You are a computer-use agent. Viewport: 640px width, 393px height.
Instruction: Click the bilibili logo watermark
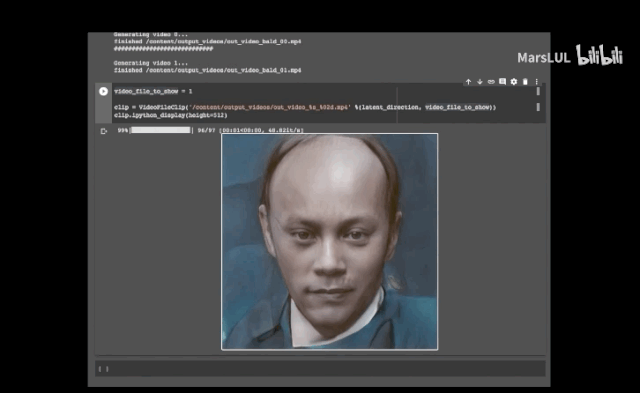(599, 56)
